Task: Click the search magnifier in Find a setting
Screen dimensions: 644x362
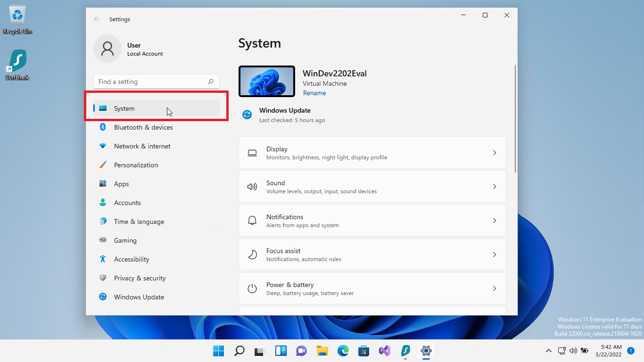Action: 211,82
